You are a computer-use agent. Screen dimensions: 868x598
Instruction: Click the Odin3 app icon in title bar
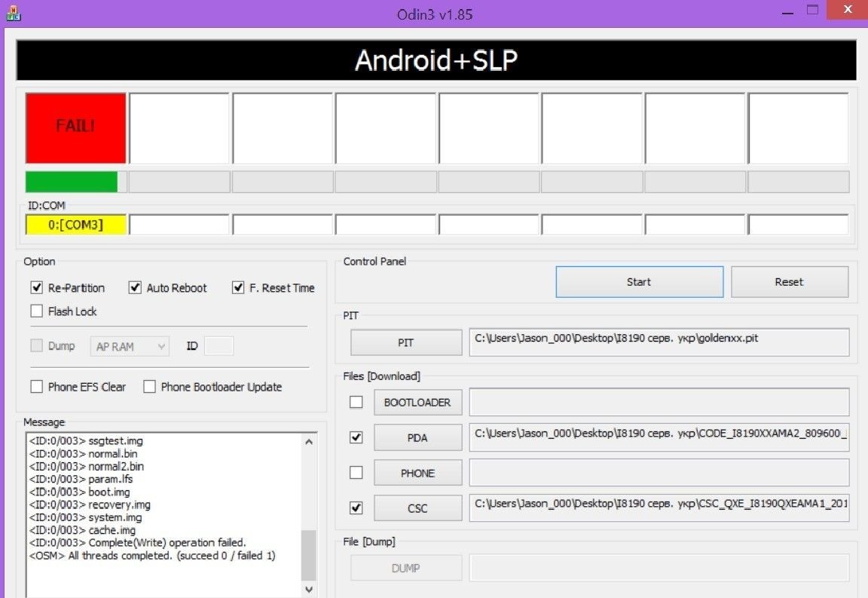click(14, 14)
